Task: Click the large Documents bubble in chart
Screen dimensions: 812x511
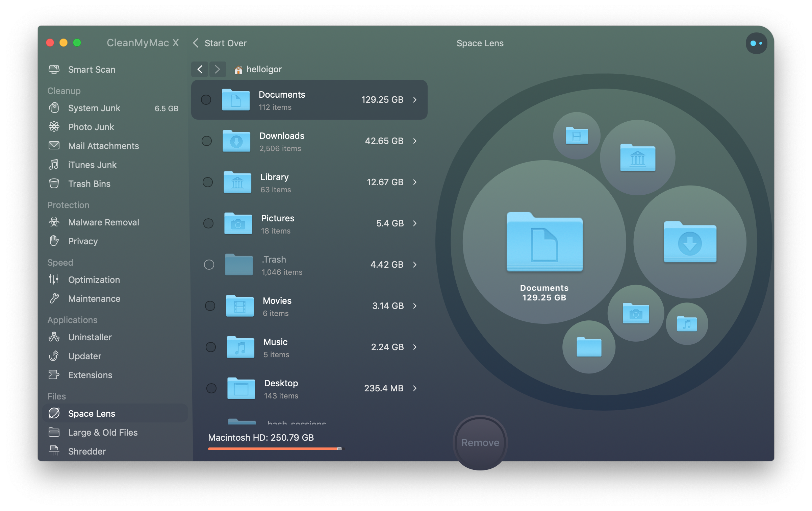Action: (x=544, y=242)
